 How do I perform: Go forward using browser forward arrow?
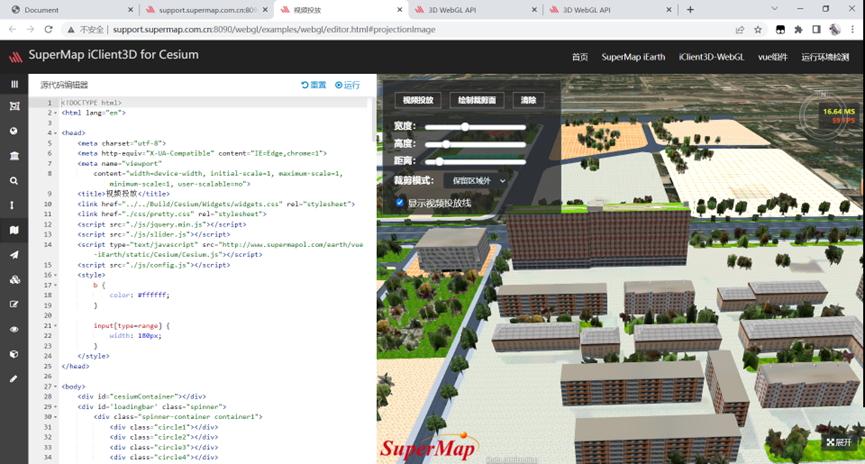[x=30, y=30]
